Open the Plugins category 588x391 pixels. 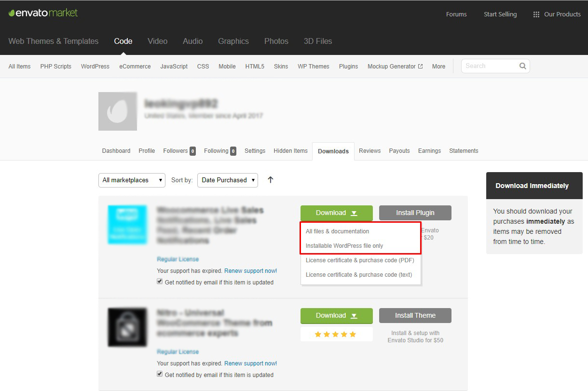pyautogui.click(x=348, y=67)
